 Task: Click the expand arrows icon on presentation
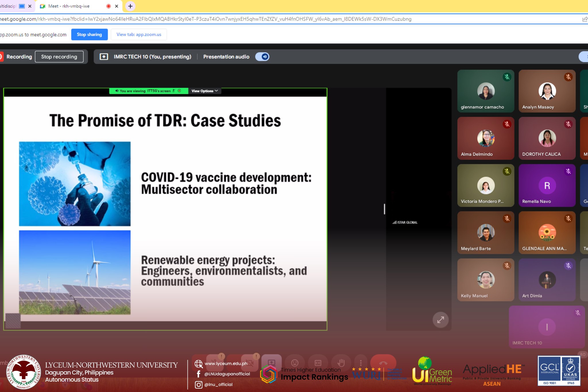click(x=440, y=320)
